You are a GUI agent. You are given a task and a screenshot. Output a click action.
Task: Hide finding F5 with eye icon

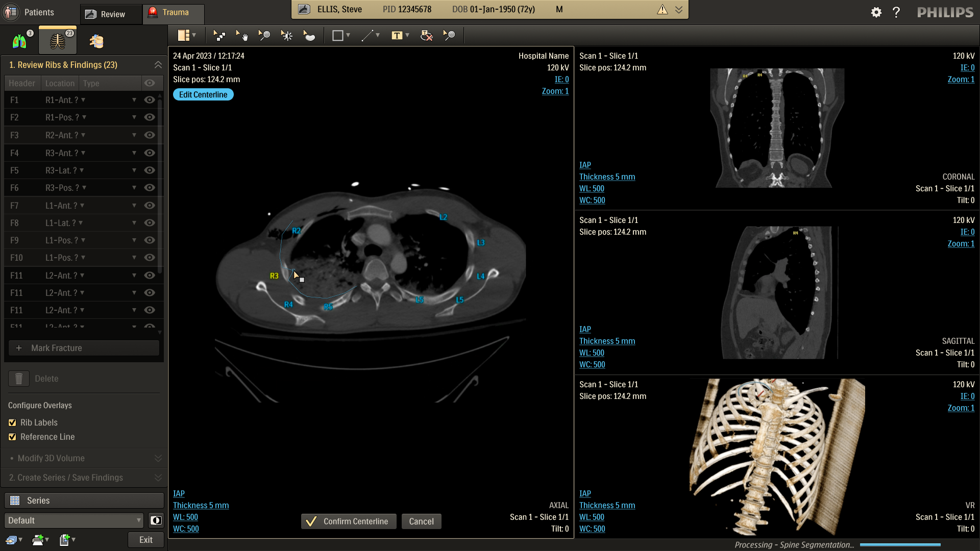coord(149,170)
